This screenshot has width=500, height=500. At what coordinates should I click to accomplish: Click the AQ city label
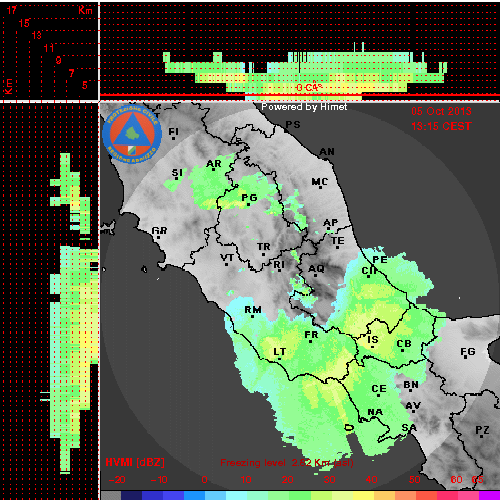coord(316,268)
